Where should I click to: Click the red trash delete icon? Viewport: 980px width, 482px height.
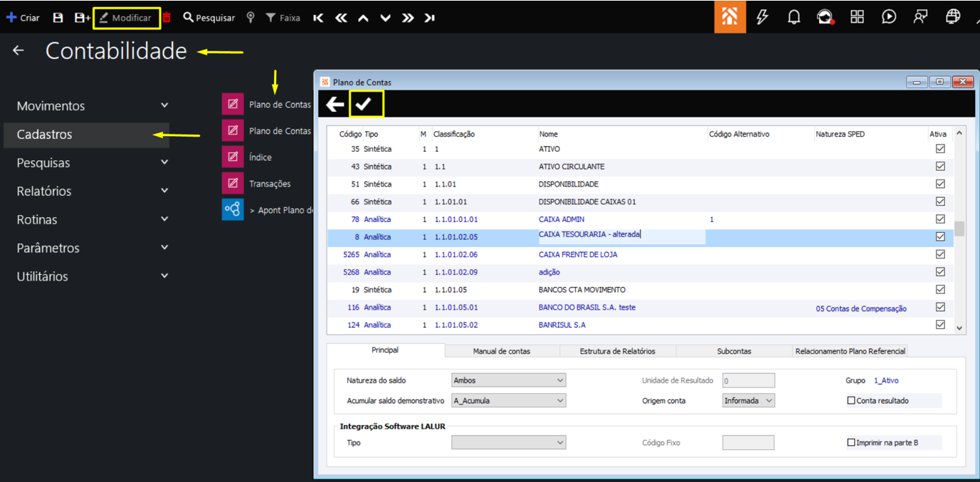[x=167, y=18]
